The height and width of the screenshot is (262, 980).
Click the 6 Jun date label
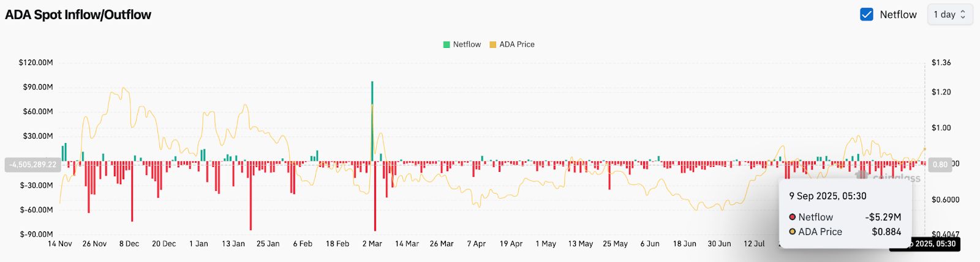(650, 244)
